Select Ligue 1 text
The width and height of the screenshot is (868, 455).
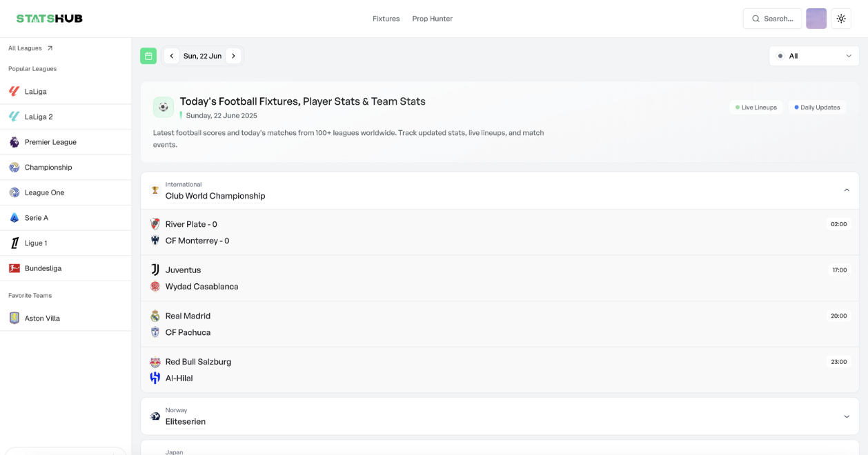tap(36, 243)
